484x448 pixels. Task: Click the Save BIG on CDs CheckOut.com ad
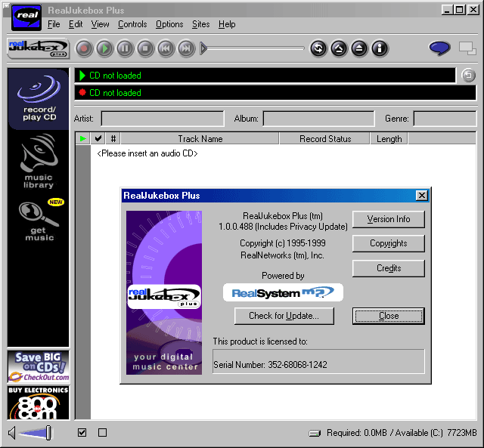coord(39,366)
